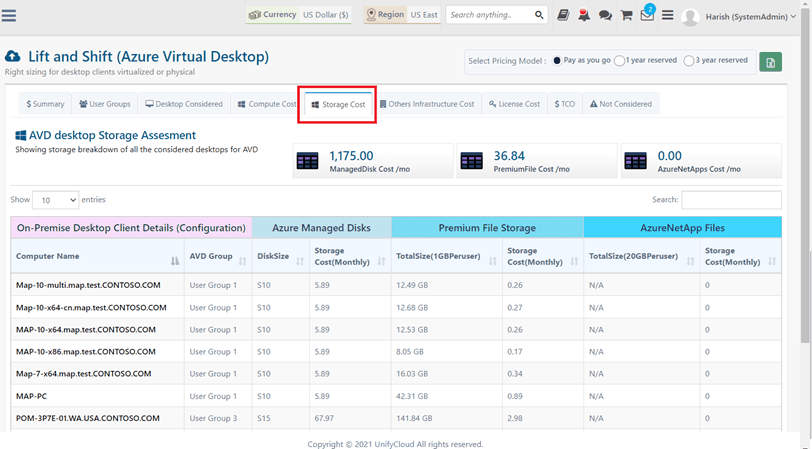Sort Premium File Storage Cost arrows

pyautogui.click(x=574, y=262)
